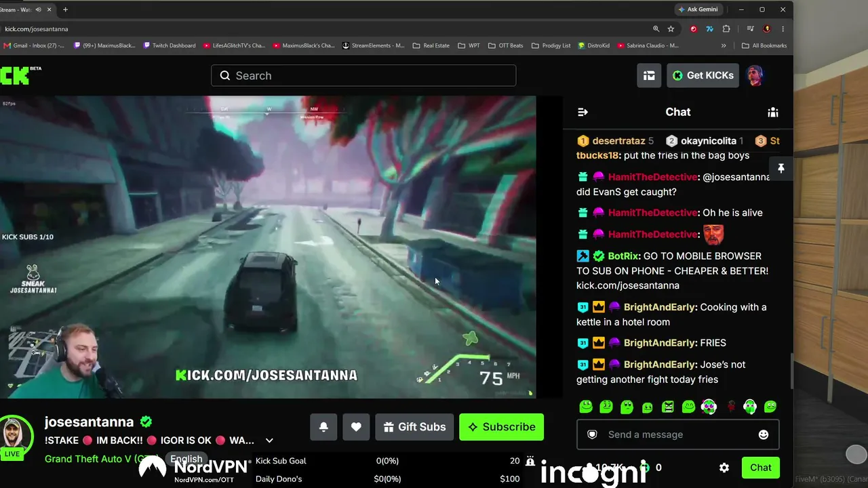Open the Prodigy List bookmarks folder

click(551, 45)
